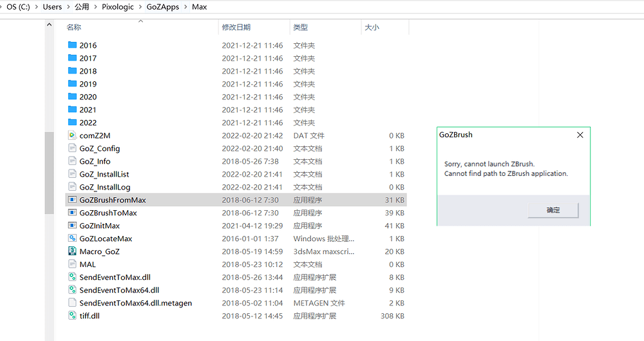Select file name GoZInitMax
Viewport: 644px width, 341px height.
(99, 226)
